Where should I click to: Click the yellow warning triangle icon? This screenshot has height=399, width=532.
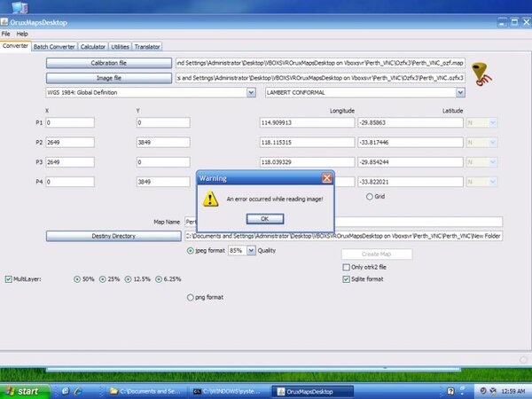211,199
